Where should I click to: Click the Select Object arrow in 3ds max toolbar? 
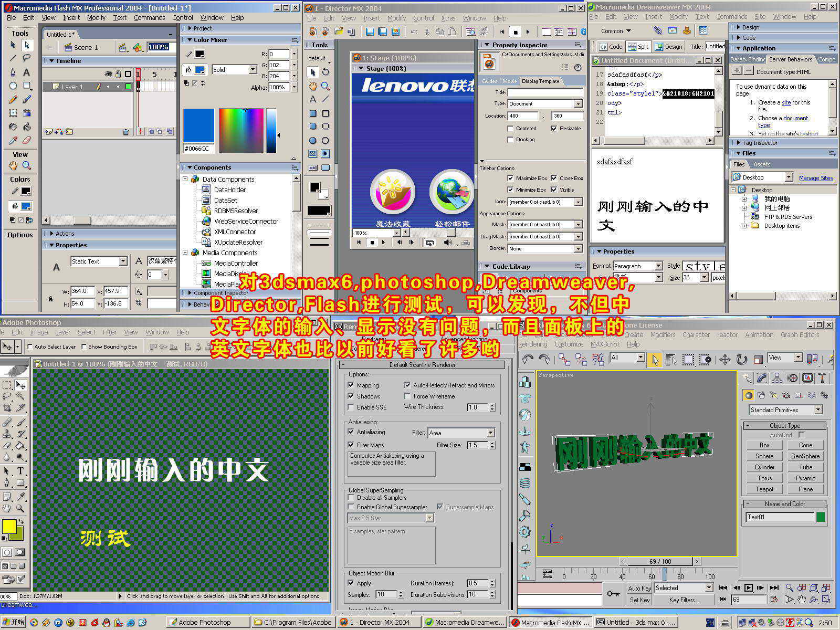[654, 360]
